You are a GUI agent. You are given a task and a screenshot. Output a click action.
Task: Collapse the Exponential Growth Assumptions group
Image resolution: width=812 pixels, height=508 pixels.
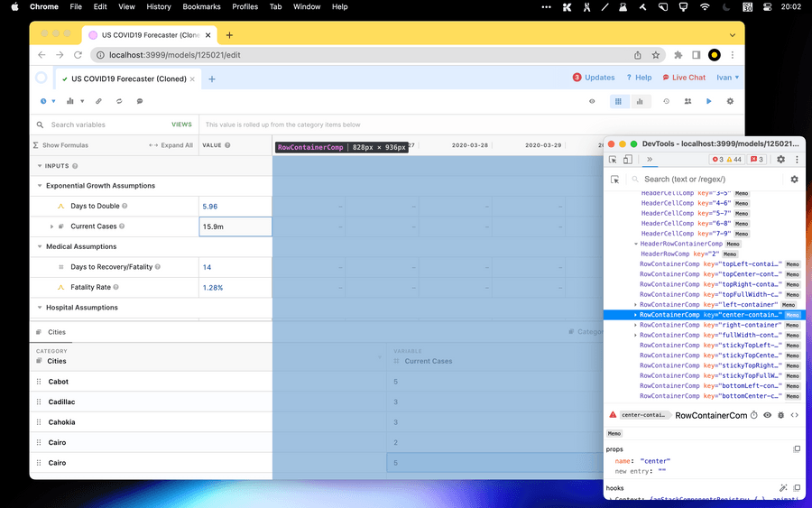click(x=40, y=186)
